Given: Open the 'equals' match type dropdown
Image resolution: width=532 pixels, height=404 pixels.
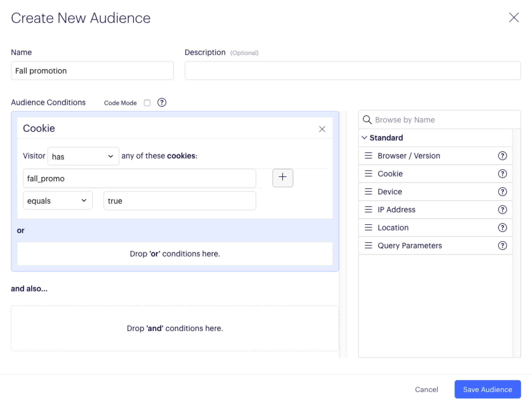Looking at the screenshot, I should click(x=58, y=201).
